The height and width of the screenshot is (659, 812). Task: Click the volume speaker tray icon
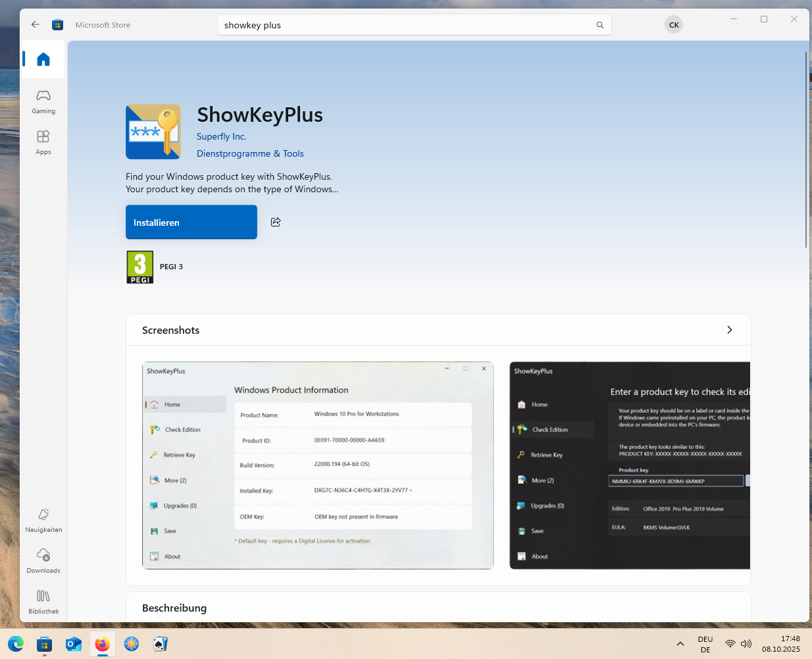[746, 644]
